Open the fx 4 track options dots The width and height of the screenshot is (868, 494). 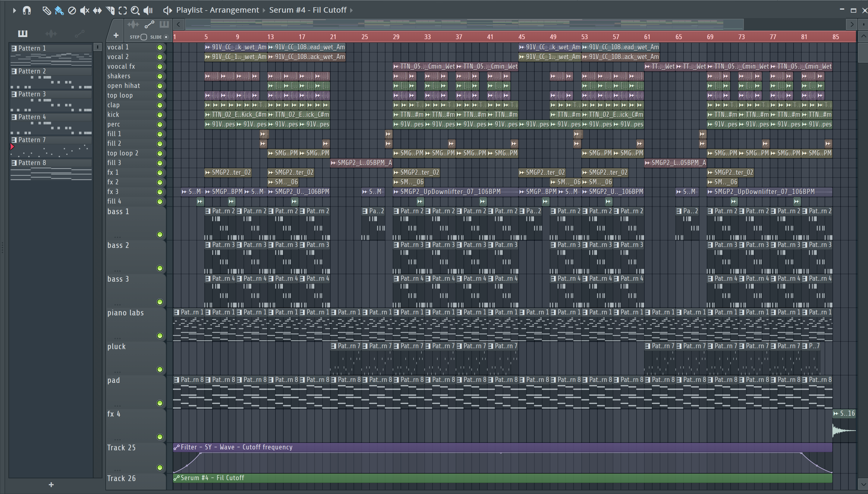pyautogui.click(x=118, y=439)
